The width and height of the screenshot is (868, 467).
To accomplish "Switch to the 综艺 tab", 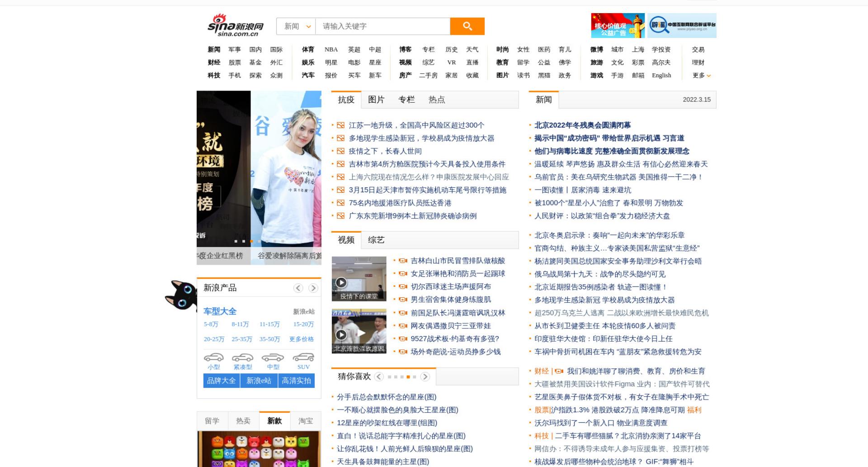I will [x=376, y=240].
